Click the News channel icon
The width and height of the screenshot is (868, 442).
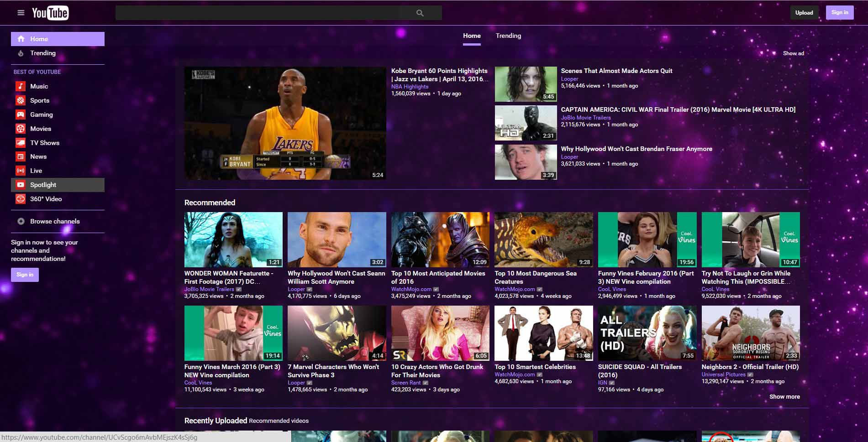pyautogui.click(x=21, y=156)
